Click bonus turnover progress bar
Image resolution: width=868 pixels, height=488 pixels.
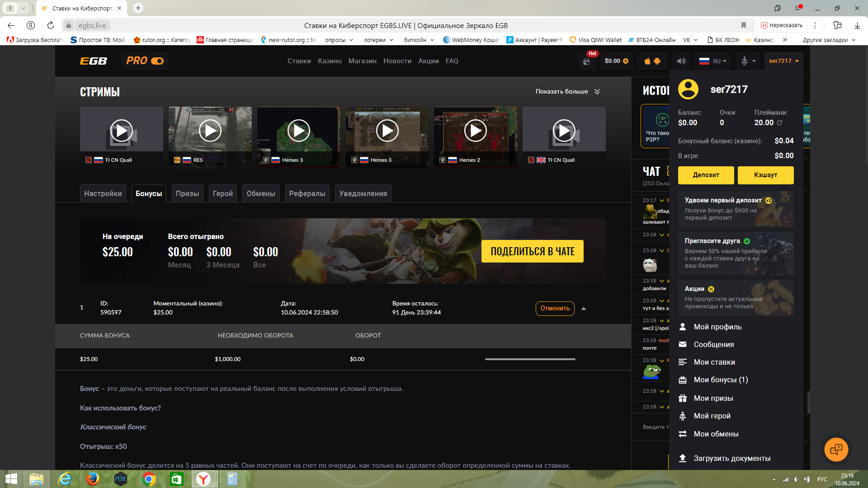click(530, 359)
